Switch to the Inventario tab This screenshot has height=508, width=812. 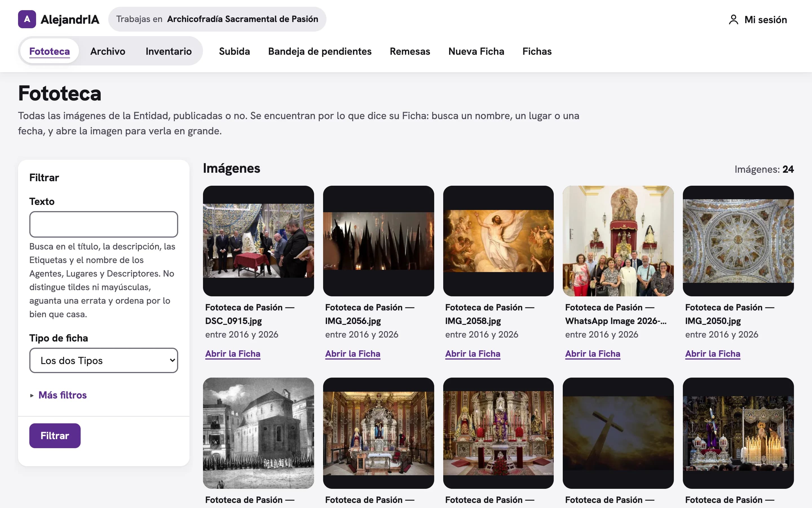coord(168,51)
